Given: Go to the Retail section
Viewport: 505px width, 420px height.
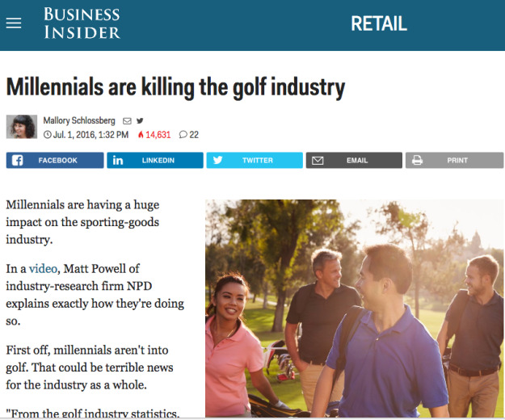Looking at the screenshot, I should (378, 23).
